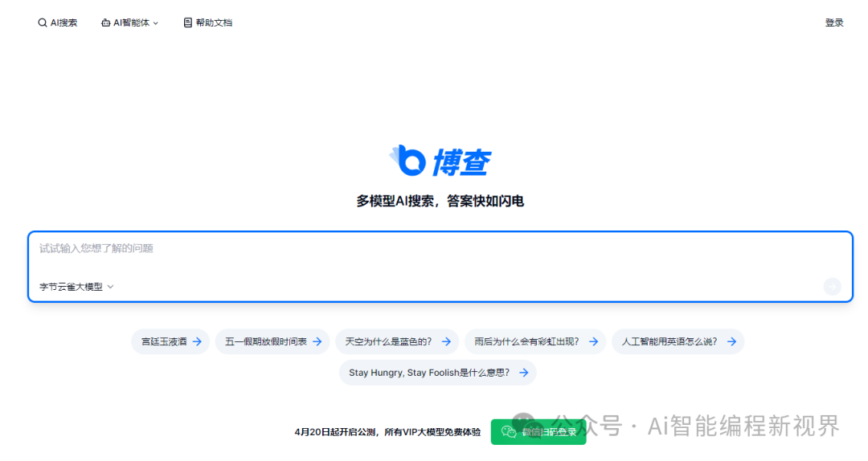The height and width of the screenshot is (461, 868).
Task: Click the 登录 login link
Action: 833,22
